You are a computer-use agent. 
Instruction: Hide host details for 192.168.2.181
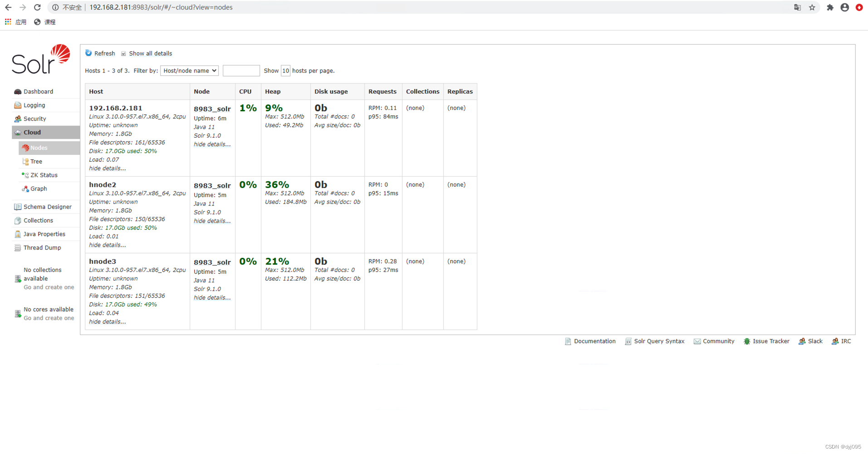(108, 168)
